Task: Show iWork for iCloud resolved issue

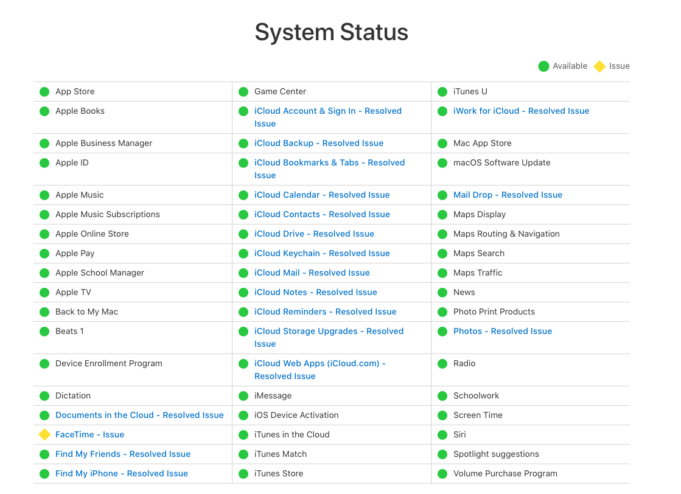Action: [x=521, y=111]
